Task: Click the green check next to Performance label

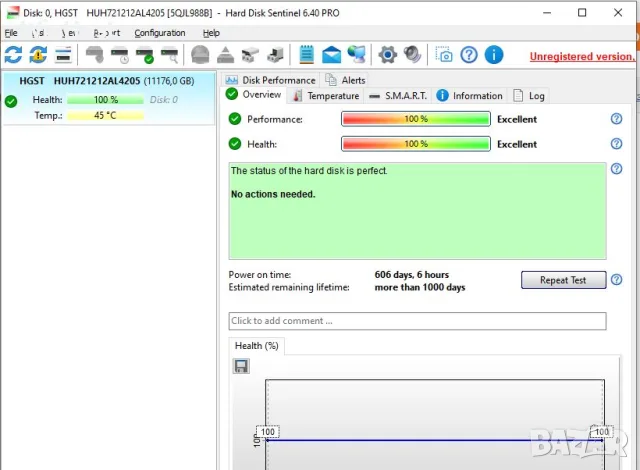Action: [235, 119]
